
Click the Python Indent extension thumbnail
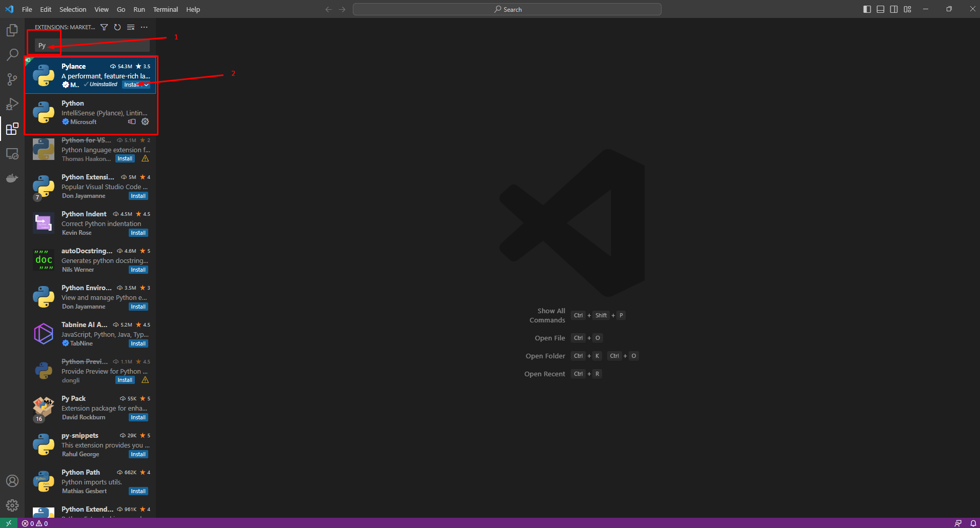click(44, 224)
